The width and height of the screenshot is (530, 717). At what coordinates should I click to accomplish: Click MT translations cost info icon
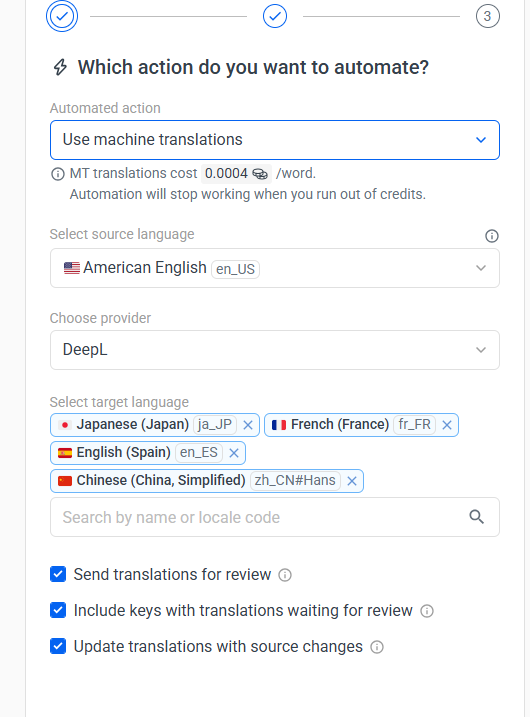[x=58, y=174]
